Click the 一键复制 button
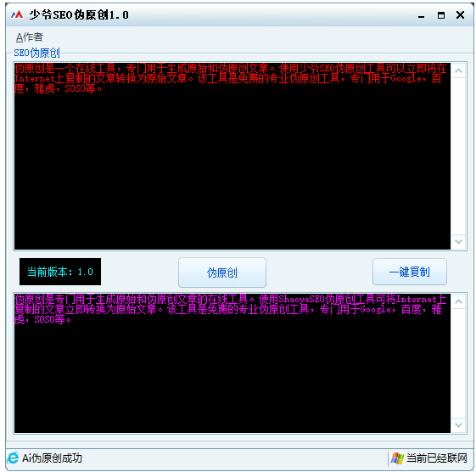The image size is (476, 472). click(410, 272)
